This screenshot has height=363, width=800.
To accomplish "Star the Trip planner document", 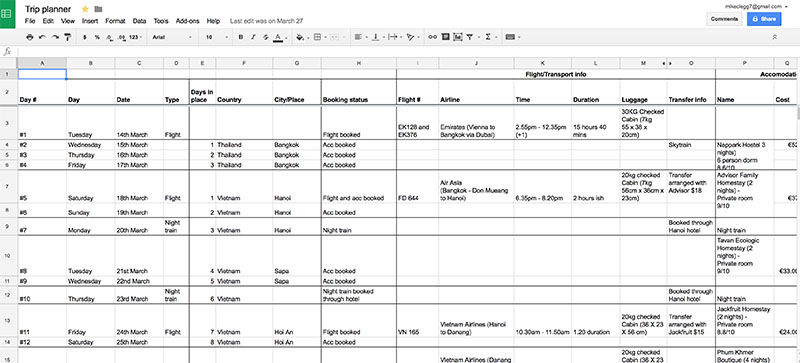I will coord(85,9).
